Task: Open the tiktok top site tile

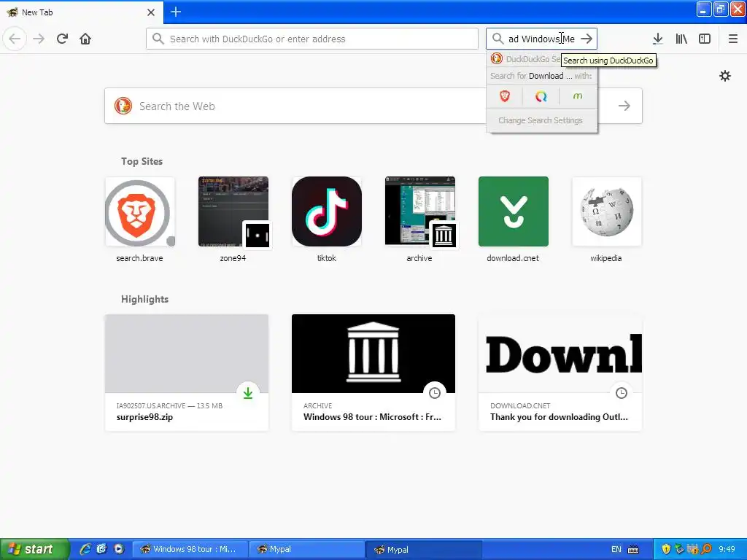Action: click(327, 219)
